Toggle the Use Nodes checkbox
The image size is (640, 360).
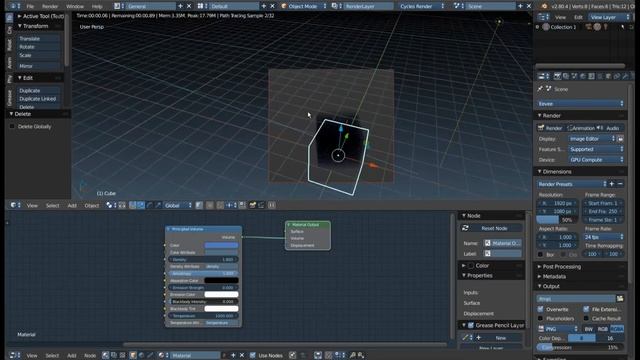point(252,355)
